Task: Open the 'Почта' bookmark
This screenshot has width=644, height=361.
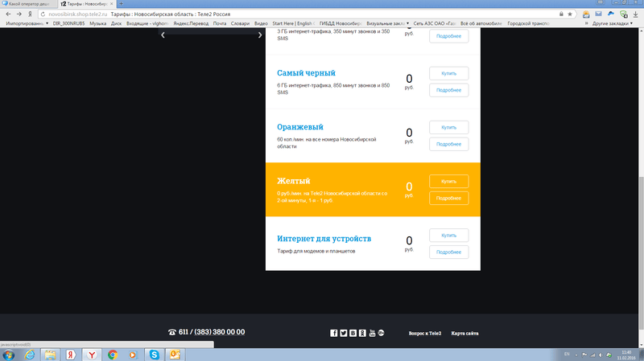Action: [x=220, y=23]
